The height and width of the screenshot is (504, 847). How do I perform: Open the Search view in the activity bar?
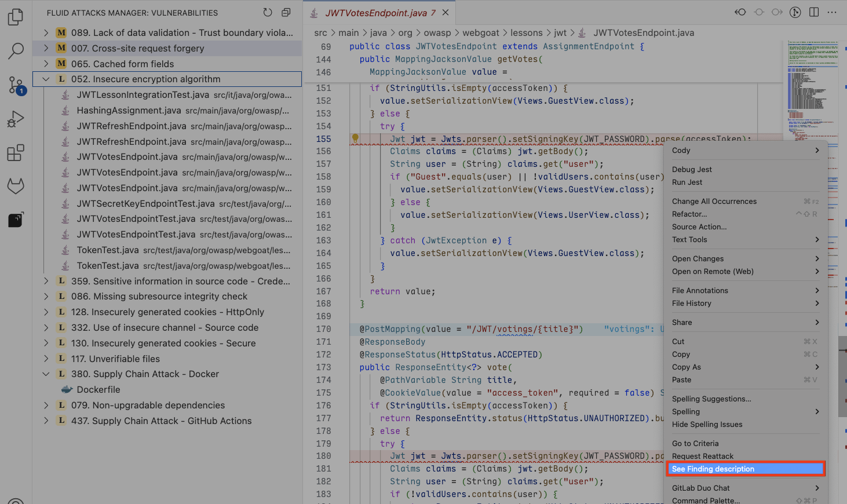click(x=16, y=51)
